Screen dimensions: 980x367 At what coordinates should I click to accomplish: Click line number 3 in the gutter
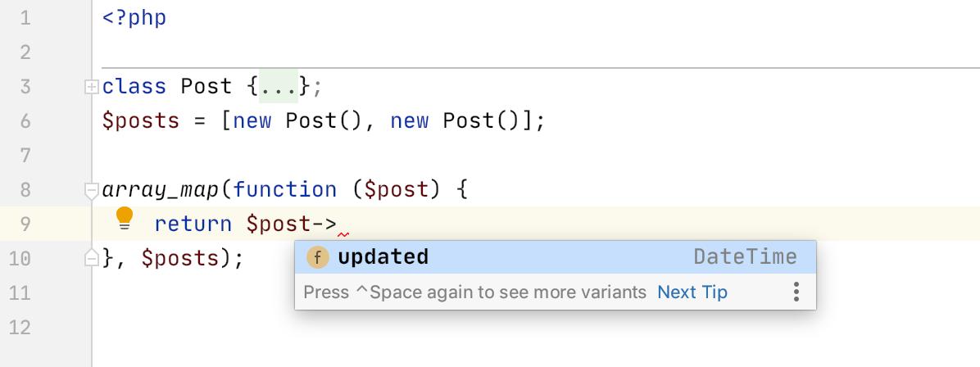point(25,86)
